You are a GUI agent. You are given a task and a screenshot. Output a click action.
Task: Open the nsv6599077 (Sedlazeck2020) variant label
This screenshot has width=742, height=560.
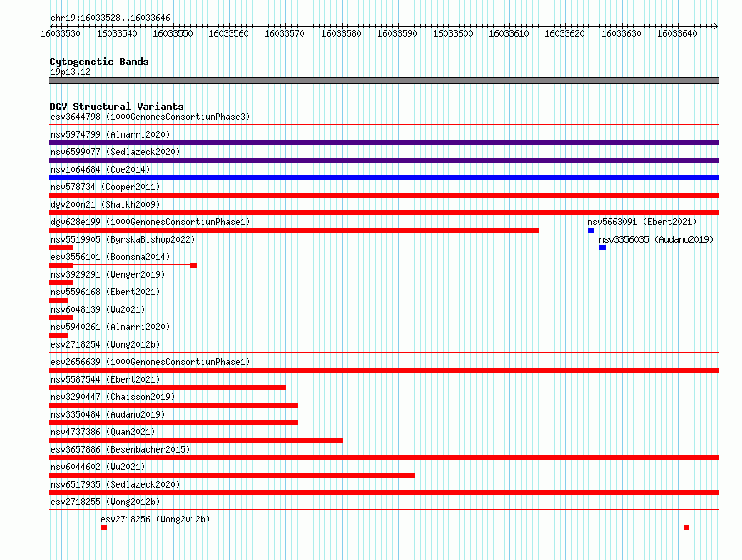click(115, 152)
